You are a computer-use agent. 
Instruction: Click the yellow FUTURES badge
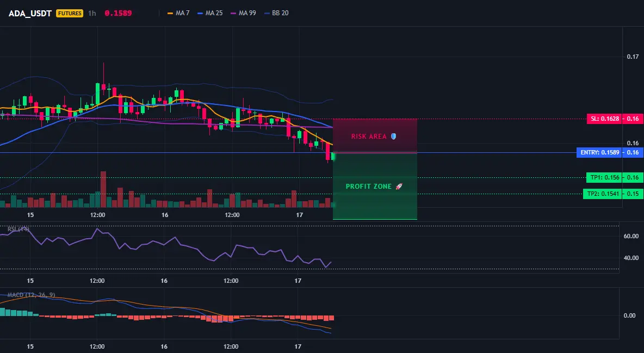[70, 13]
